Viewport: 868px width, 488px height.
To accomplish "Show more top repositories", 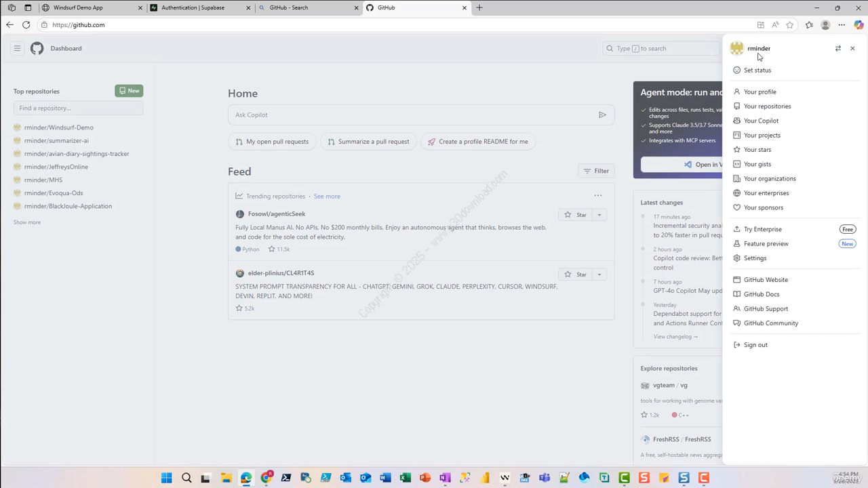I will click(x=27, y=222).
